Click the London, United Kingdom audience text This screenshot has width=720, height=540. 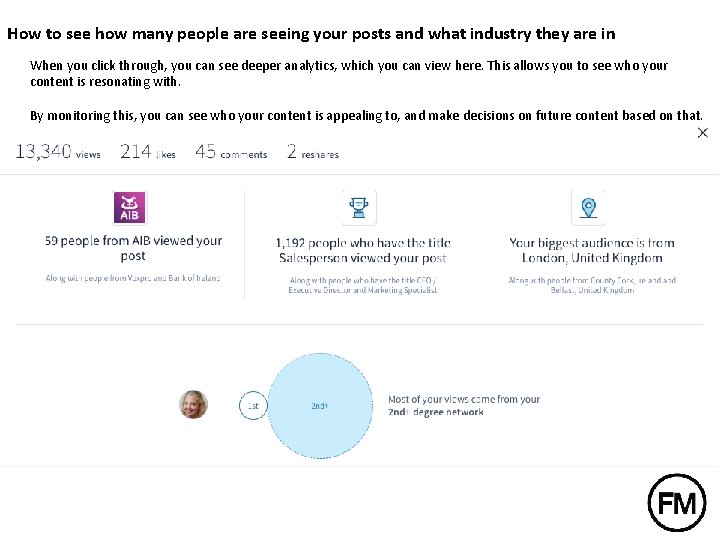pos(591,250)
